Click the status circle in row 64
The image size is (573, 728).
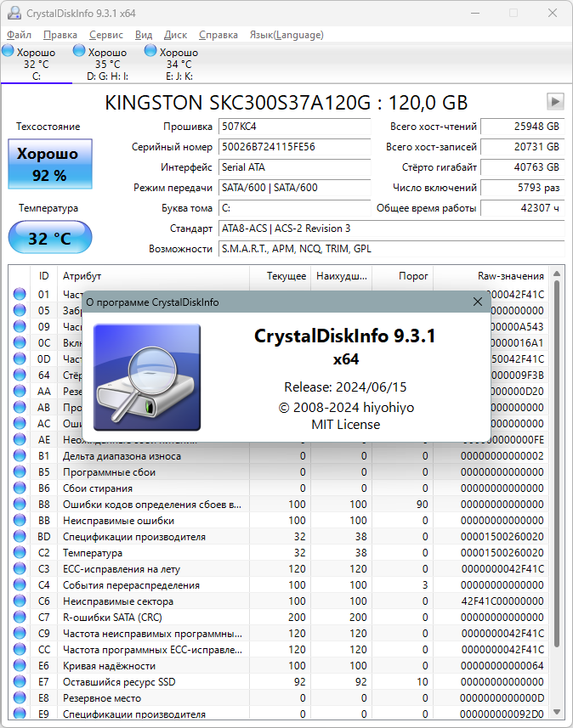pos(20,375)
